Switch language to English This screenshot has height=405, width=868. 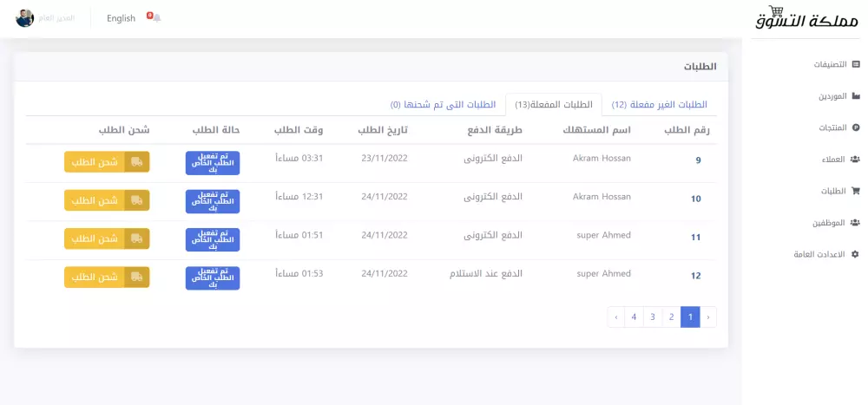click(x=122, y=18)
